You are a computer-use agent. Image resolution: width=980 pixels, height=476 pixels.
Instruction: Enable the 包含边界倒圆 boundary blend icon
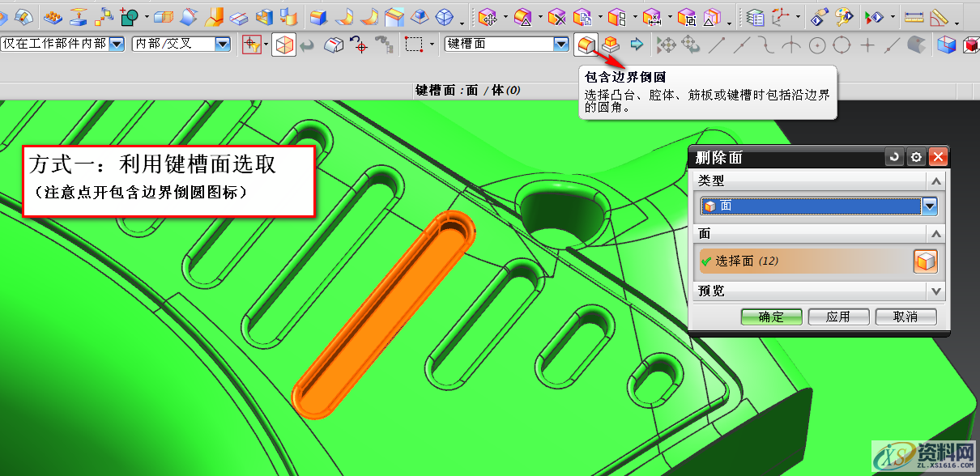point(586,45)
